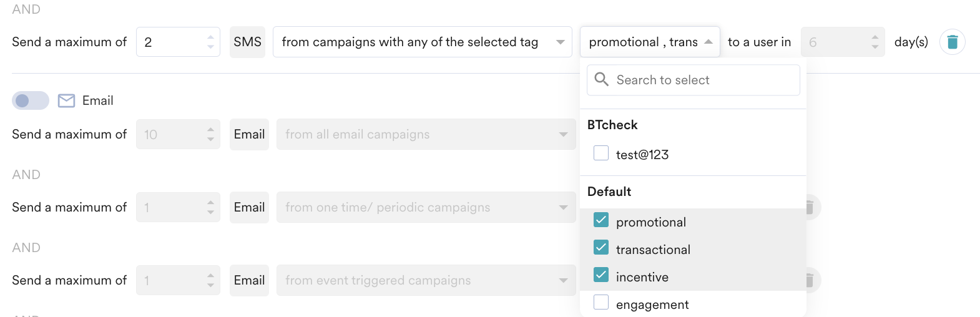980x317 pixels.
Task: Uncheck the incentive tag
Action: point(601,275)
